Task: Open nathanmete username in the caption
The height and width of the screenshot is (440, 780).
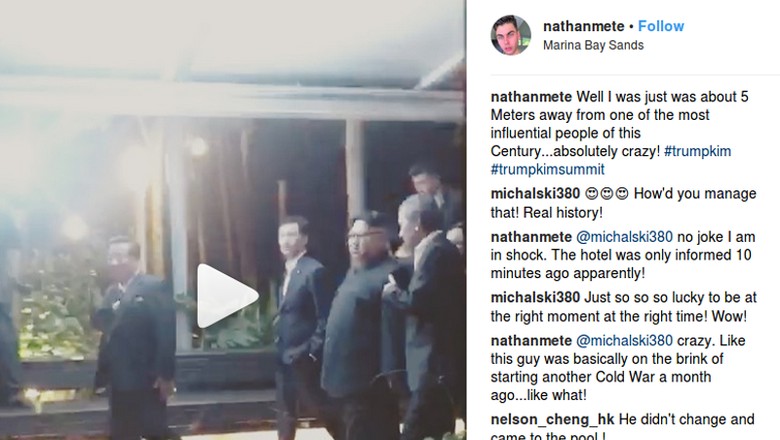Action: (531, 96)
